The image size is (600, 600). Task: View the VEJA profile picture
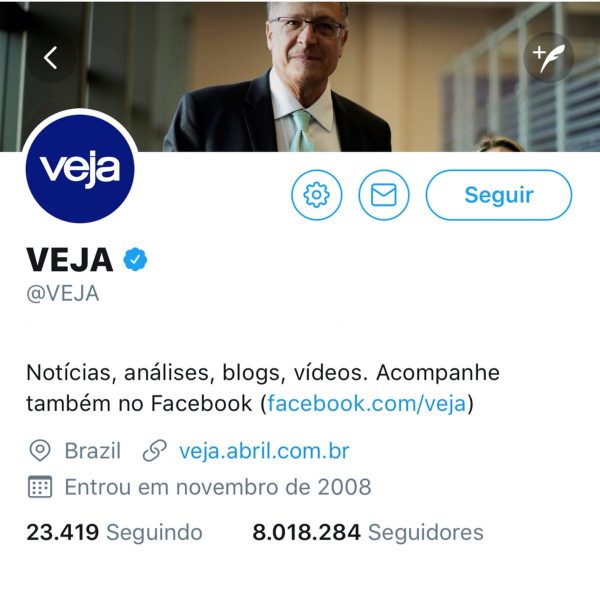coord(80,168)
